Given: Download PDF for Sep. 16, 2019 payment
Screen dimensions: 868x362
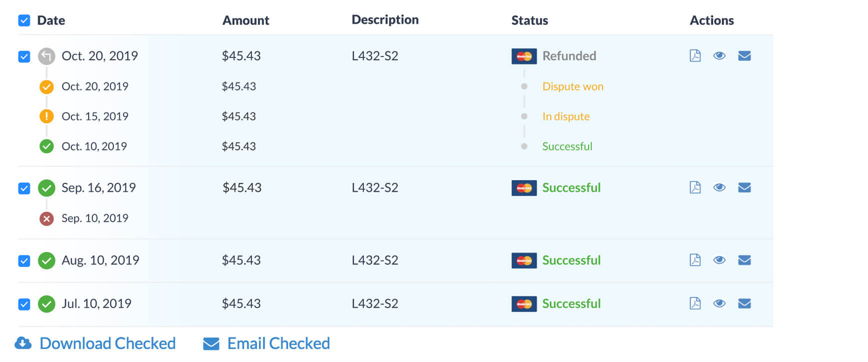Looking at the screenshot, I should tap(695, 187).
